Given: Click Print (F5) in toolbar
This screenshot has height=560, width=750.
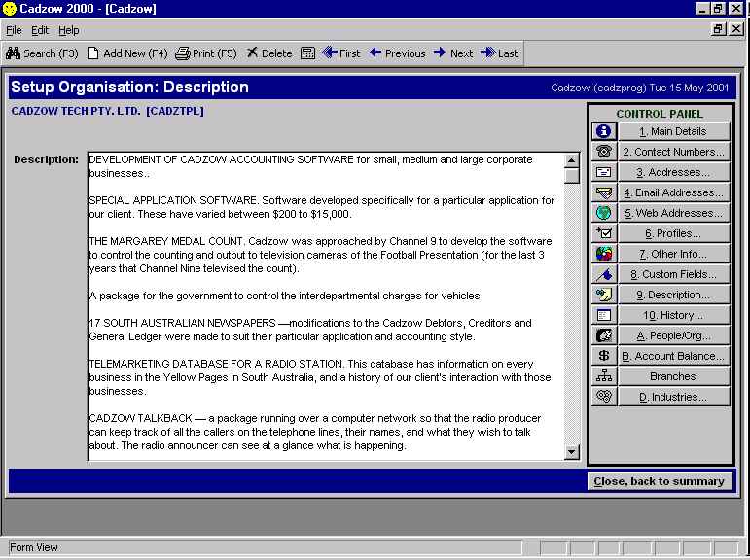Looking at the screenshot, I should [205, 53].
